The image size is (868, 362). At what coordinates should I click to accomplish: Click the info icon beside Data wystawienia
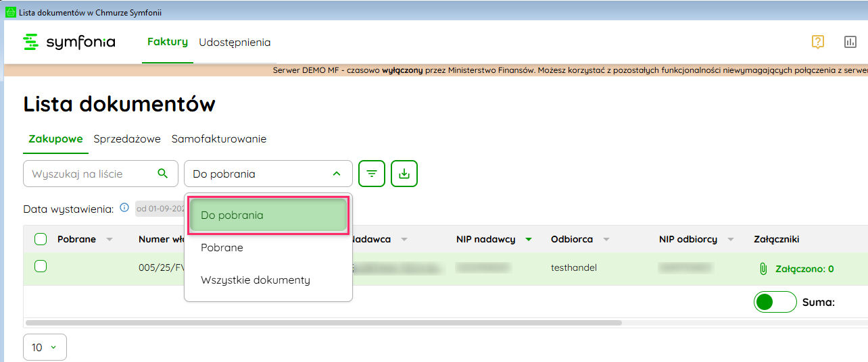click(x=124, y=208)
